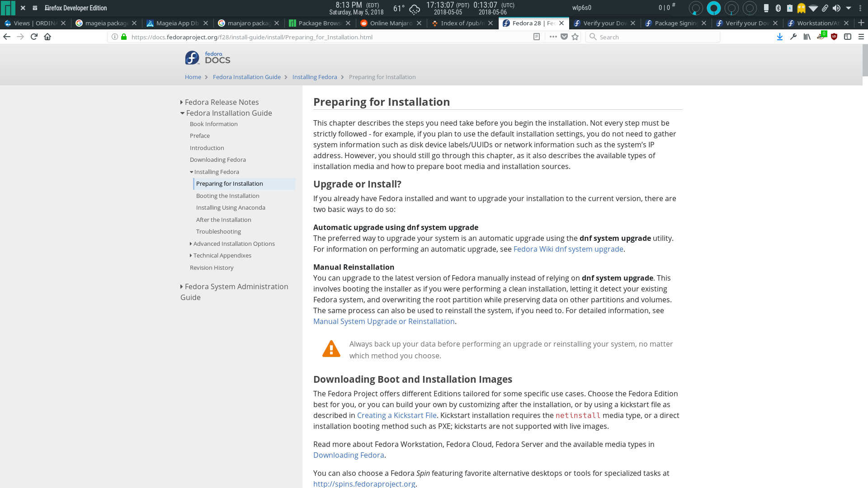The width and height of the screenshot is (868, 488).
Task: Open the Wi-Fi network tray icon
Action: point(813,8)
